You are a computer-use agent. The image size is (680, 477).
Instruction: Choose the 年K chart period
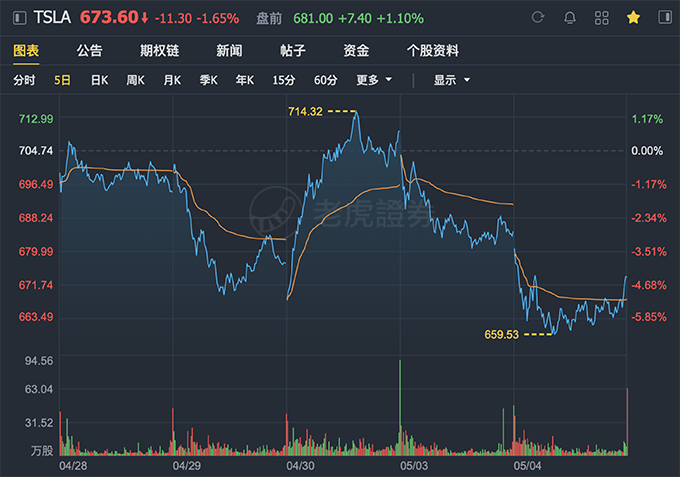[244, 80]
